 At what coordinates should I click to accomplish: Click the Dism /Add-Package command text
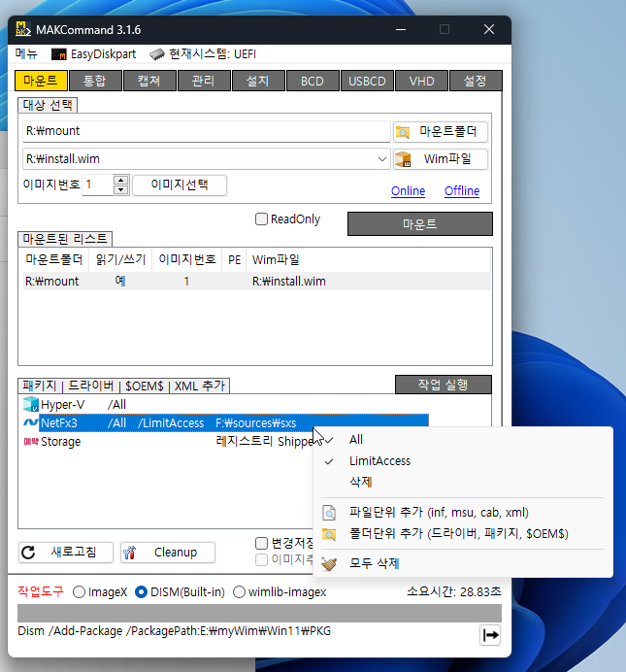coord(175,631)
